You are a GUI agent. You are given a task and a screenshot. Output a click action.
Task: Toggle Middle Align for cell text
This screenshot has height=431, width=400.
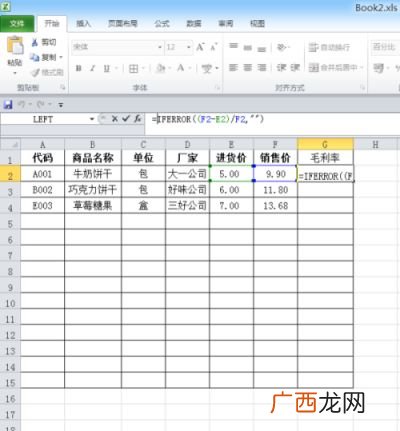[248, 47]
